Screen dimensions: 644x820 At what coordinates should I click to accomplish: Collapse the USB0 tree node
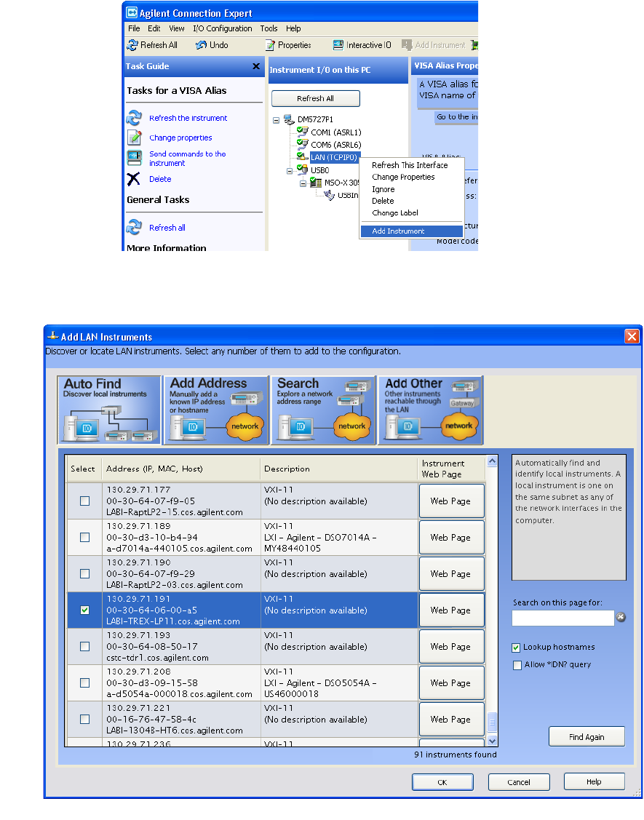click(x=290, y=170)
